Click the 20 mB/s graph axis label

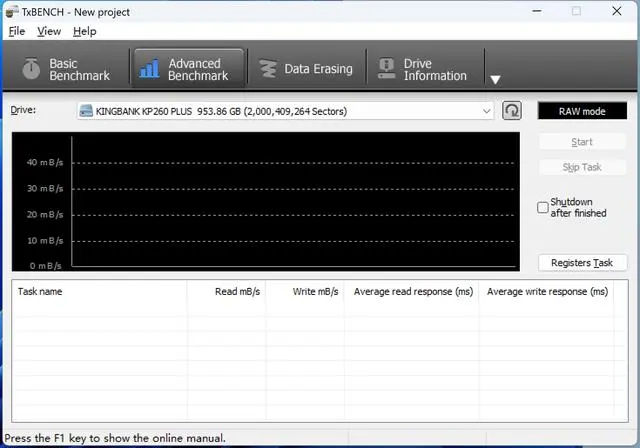click(x=45, y=215)
